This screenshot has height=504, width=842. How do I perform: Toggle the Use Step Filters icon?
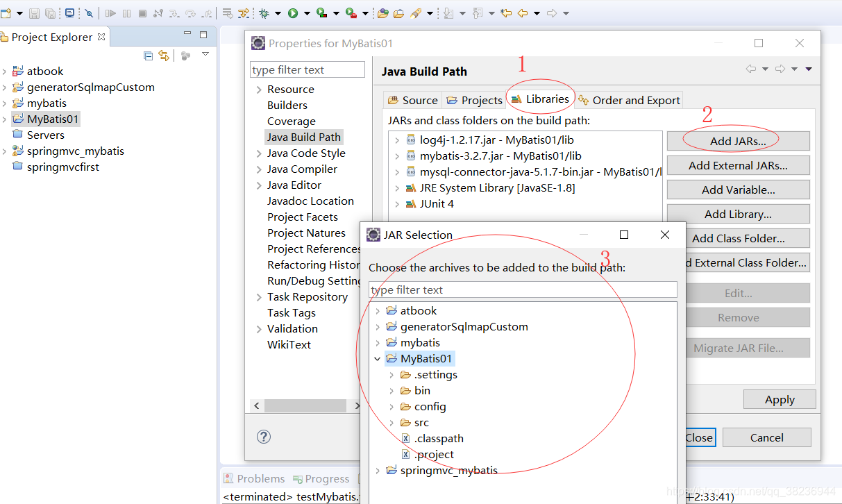(244, 13)
